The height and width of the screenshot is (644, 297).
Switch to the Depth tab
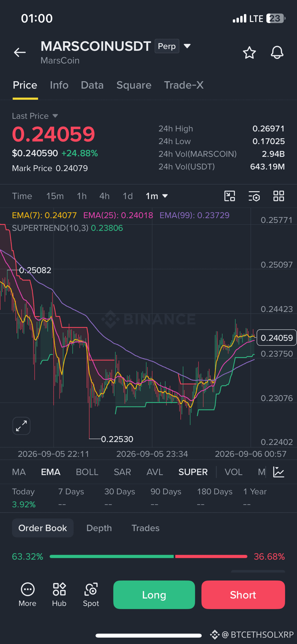click(99, 528)
